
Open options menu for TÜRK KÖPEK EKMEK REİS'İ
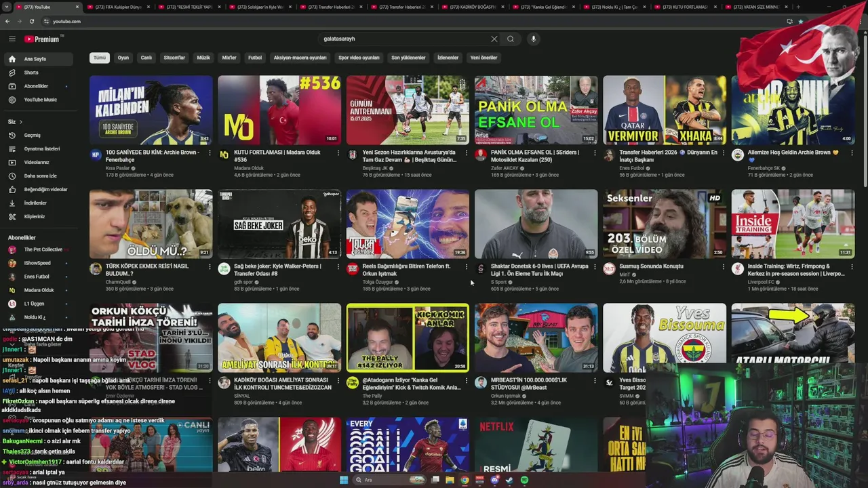click(x=210, y=267)
